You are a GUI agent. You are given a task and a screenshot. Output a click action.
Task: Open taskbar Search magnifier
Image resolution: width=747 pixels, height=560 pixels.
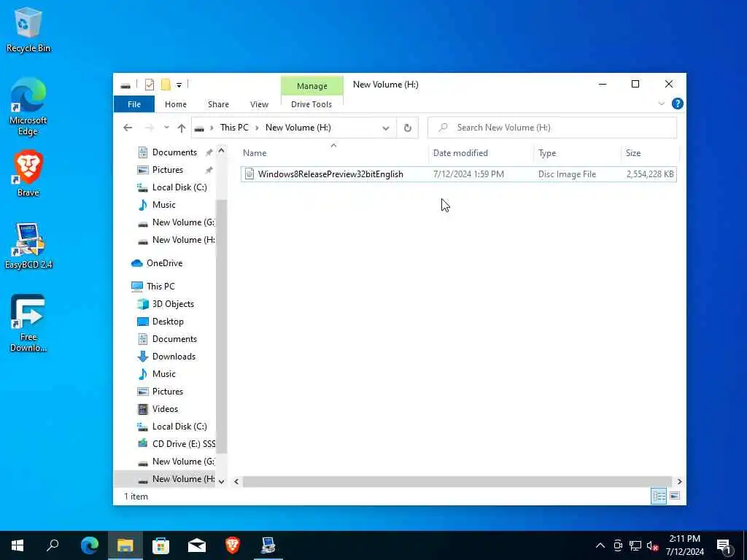(x=53, y=545)
